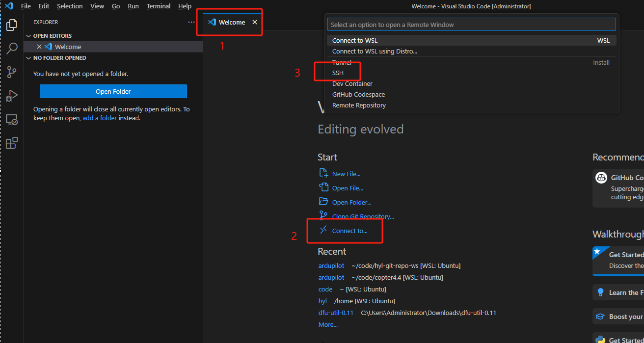
Task: Choose the SSH remote option
Action: coord(471,73)
